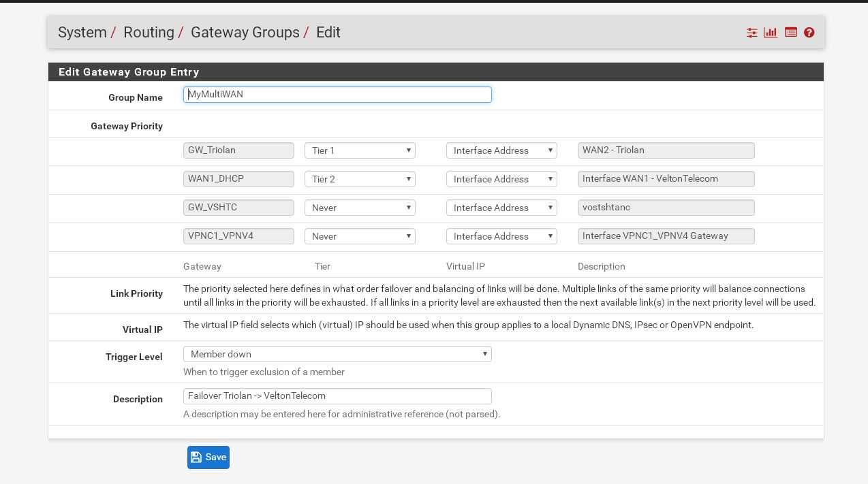Click the sliders settings icon in header
The image size is (868, 484).
point(751,33)
